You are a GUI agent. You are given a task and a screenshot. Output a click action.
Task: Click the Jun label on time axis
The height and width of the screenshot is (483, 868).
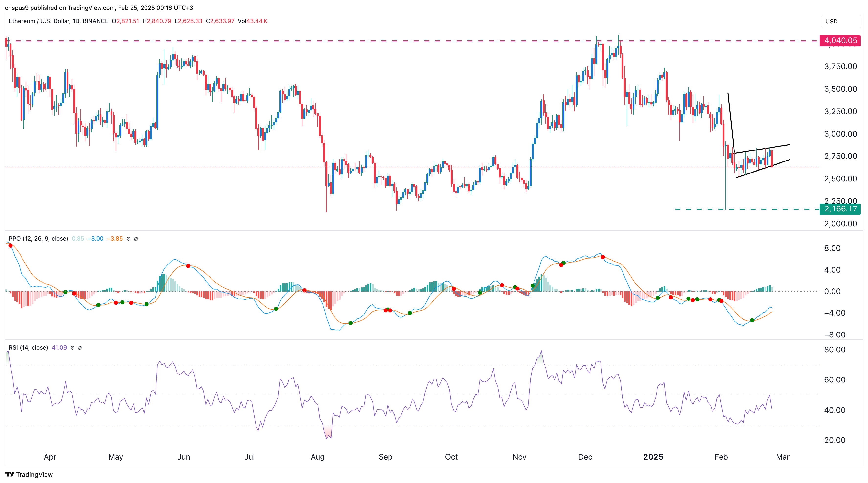coord(184,457)
